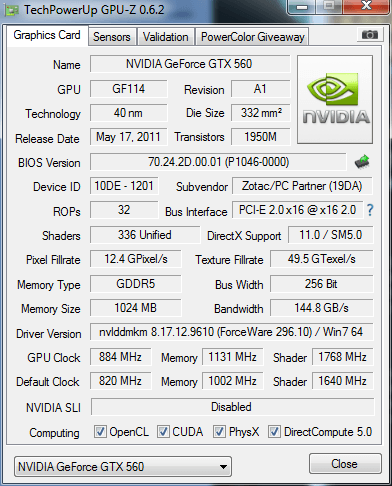Select the NVIDIA GeForce GTX 560 combo box
Image resolution: width=392 pixels, height=486 pixels.
pyautogui.click(x=123, y=467)
